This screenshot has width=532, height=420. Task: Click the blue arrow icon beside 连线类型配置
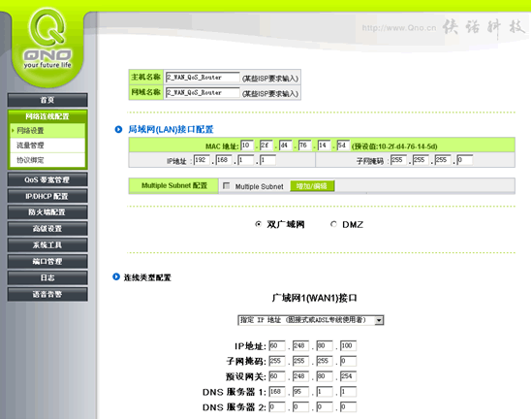[116, 276]
